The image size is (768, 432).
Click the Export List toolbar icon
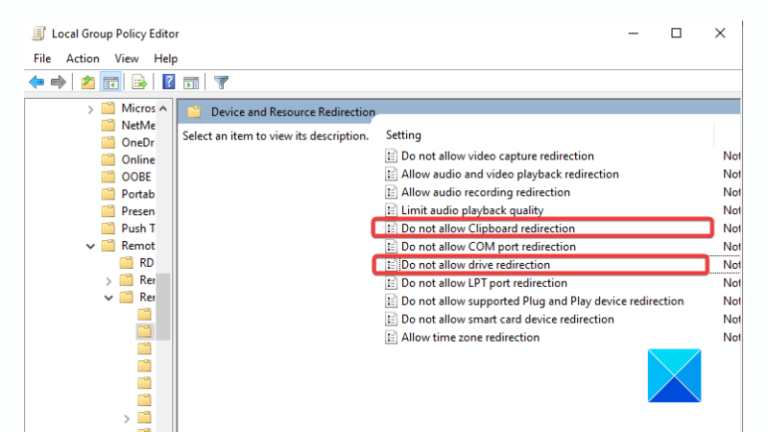[140, 82]
